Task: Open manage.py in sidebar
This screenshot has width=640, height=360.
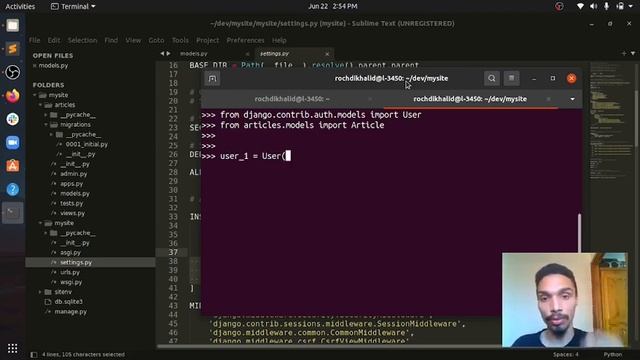Action: (x=71, y=311)
